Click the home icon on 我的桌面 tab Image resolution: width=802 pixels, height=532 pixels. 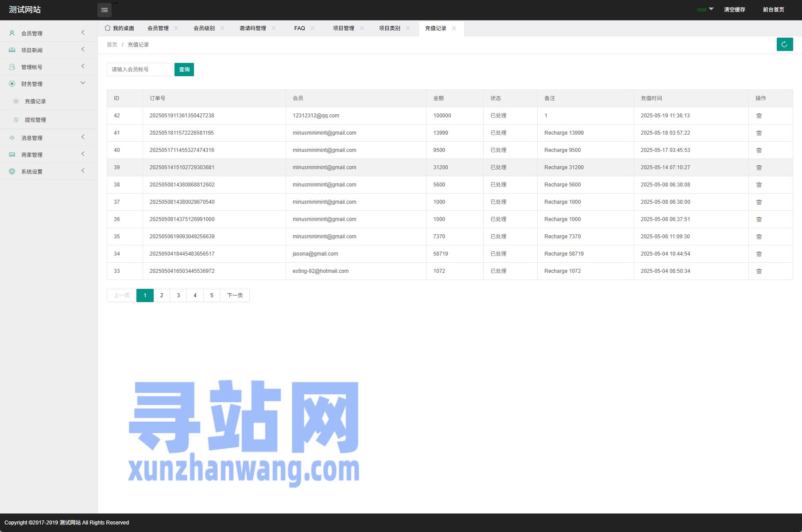108,28
